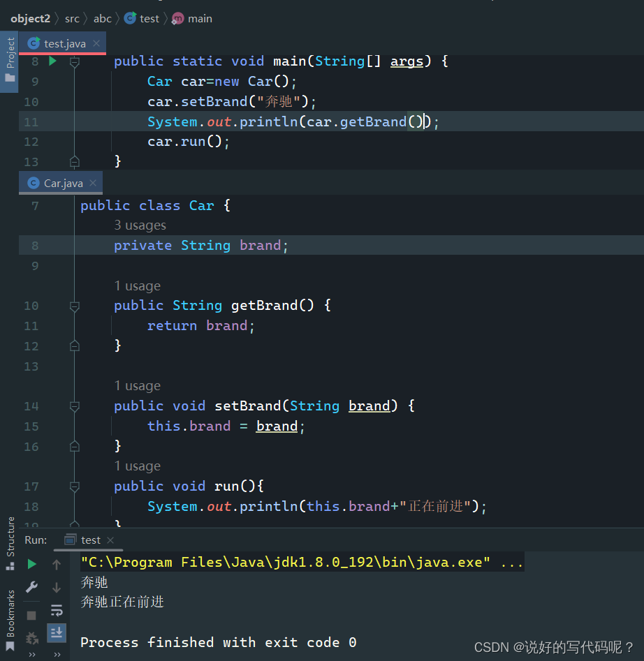This screenshot has height=661, width=644.
Task: Select the test tab in Run panel
Action: (x=89, y=540)
